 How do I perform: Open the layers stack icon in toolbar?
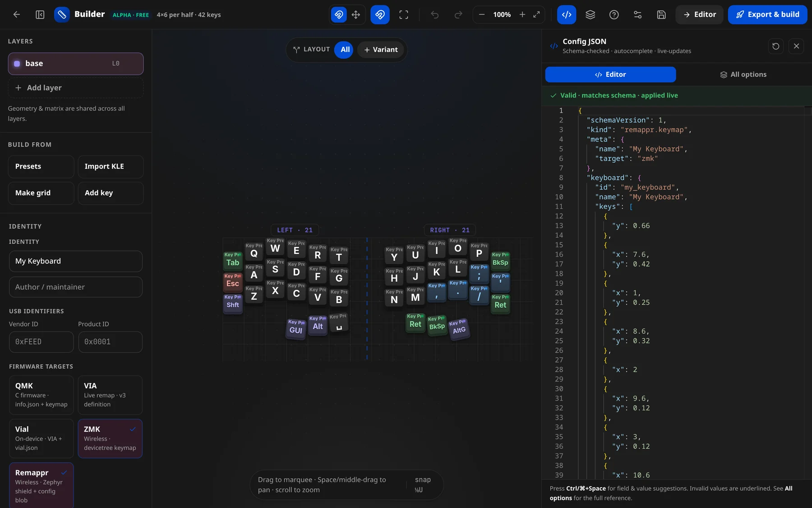pyautogui.click(x=590, y=14)
